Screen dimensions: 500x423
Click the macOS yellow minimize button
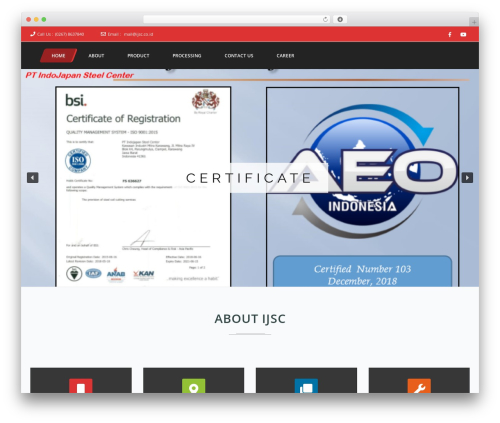36,19
